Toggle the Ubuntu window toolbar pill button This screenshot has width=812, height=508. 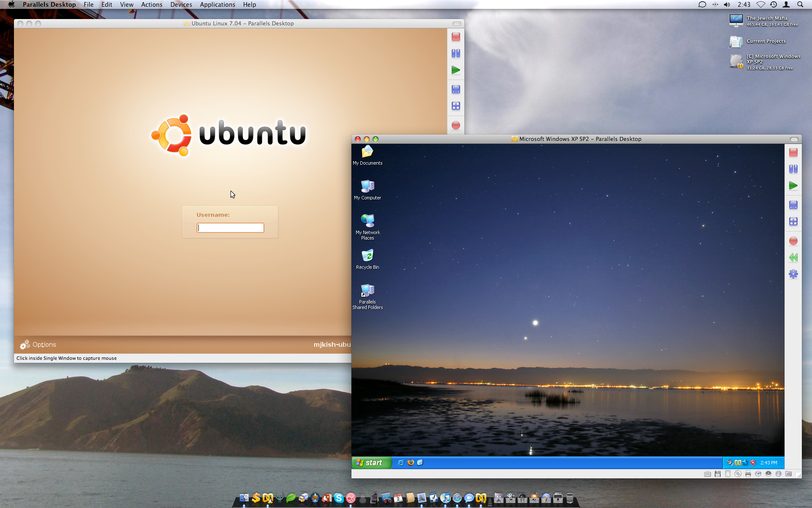click(456, 24)
